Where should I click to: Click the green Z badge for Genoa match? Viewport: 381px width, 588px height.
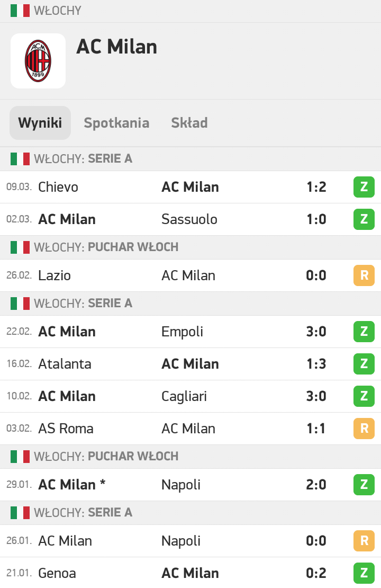[x=364, y=573]
